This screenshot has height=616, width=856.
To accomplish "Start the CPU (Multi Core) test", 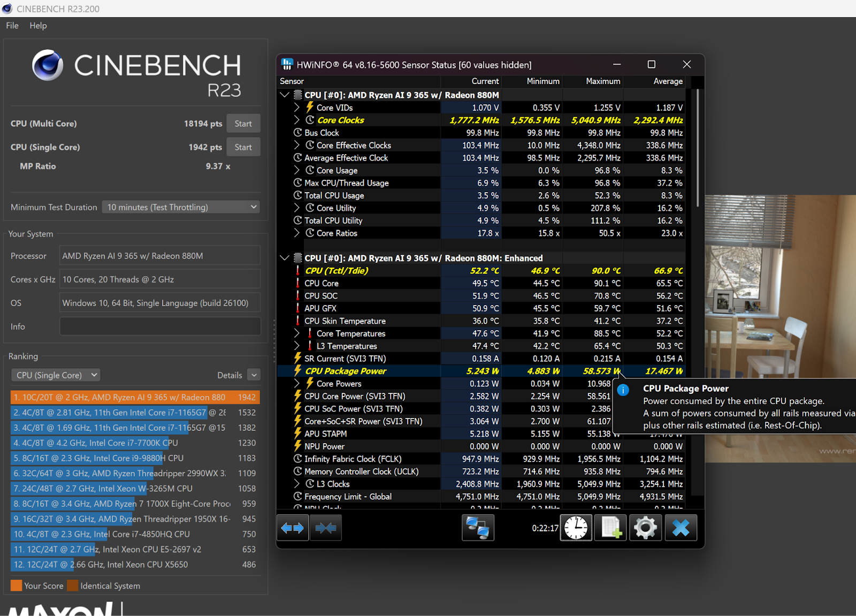I will (243, 124).
